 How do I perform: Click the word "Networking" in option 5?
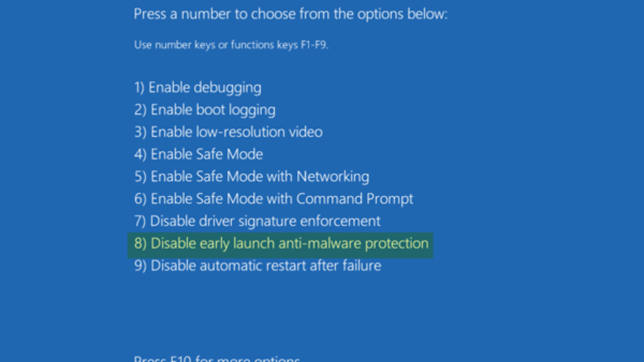[333, 176]
